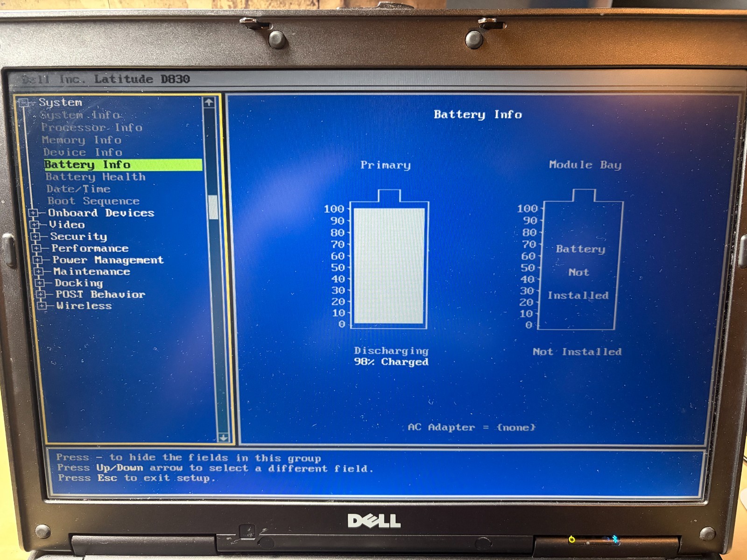Click the hide fields help line
The height and width of the screenshot is (560, 747).
pyautogui.click(x=189, y=457)
